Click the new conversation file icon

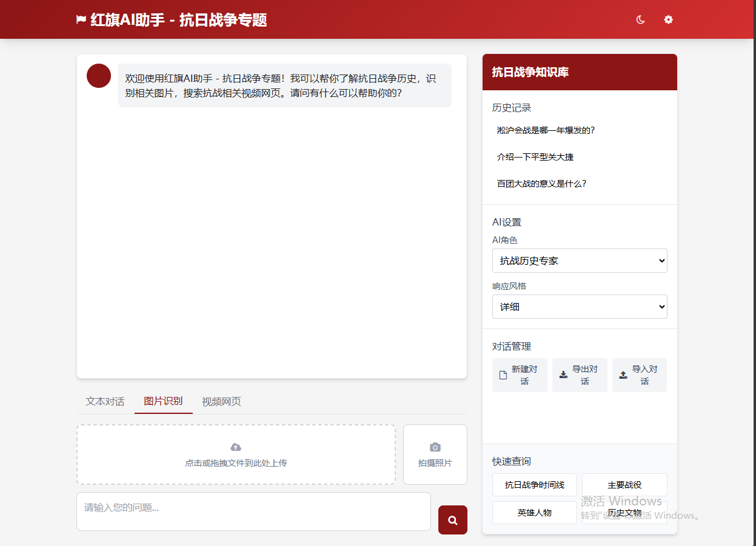[503, 375]
